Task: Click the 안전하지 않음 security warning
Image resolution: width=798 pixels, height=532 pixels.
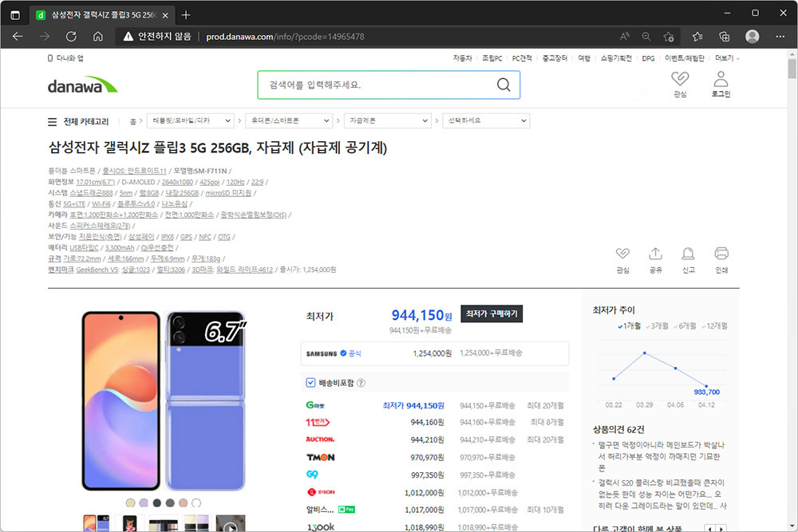Action: [x=157, y=37]
